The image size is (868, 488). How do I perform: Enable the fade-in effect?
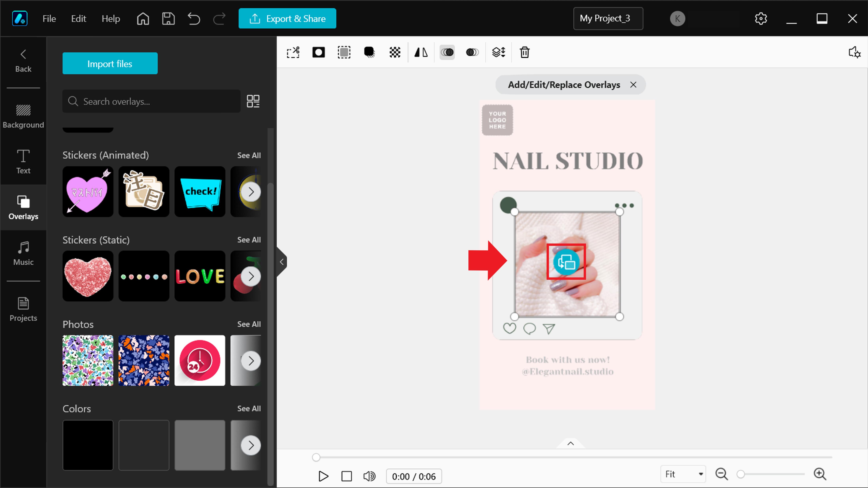[x=447, y=52]
